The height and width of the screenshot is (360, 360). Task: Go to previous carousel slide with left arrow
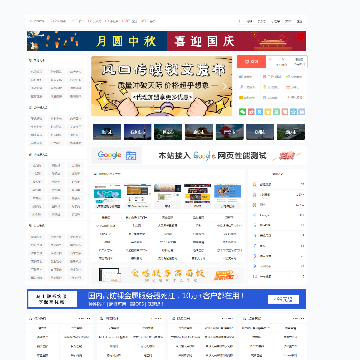[x=99, y=86]
